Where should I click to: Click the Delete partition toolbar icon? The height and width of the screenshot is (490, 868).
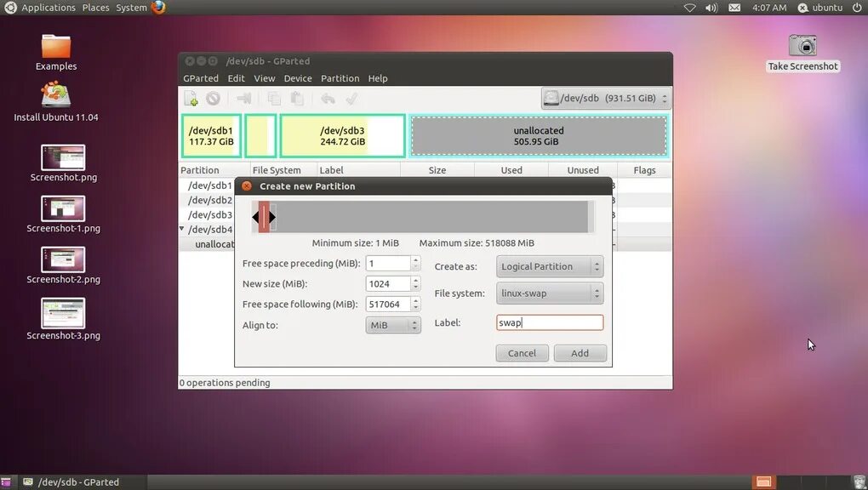213,99
